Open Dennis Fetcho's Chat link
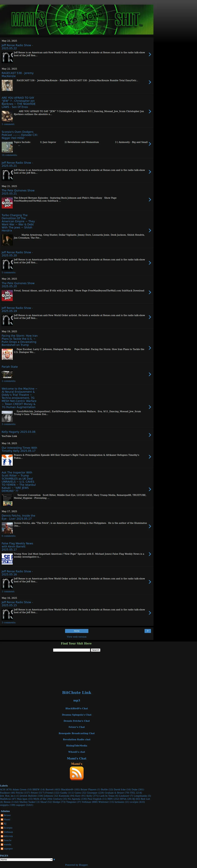 [x=77, y=721]
